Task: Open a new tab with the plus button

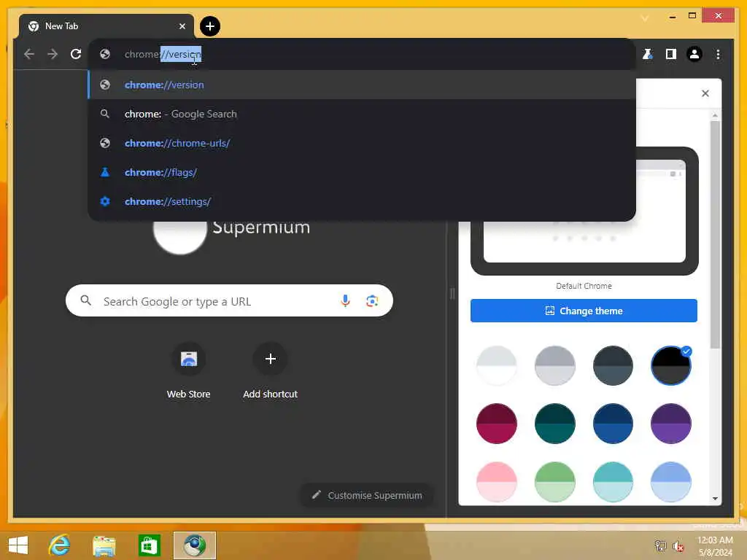Action: tap(209, 26)
